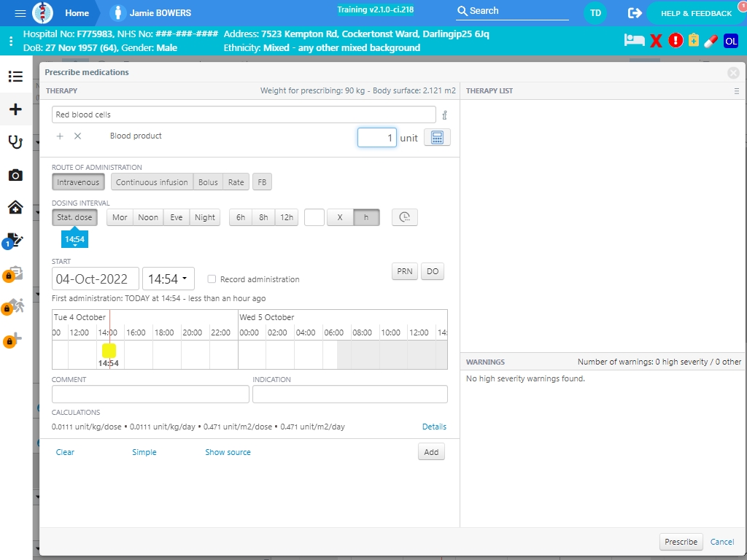747x560 pixels.
Task: Select the Mor dosing time
Action: (120, 217)
